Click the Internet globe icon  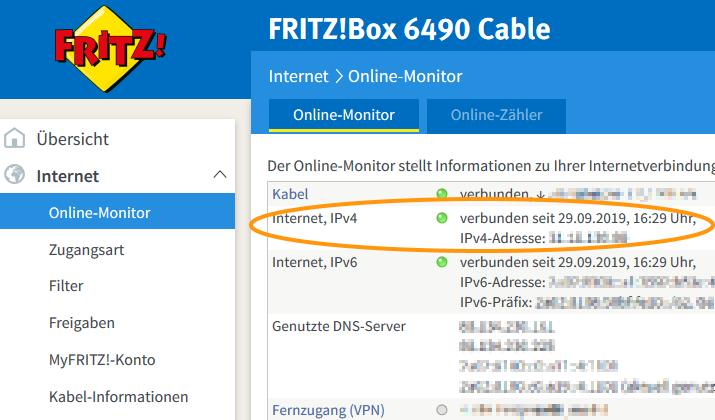click(15, 176)
